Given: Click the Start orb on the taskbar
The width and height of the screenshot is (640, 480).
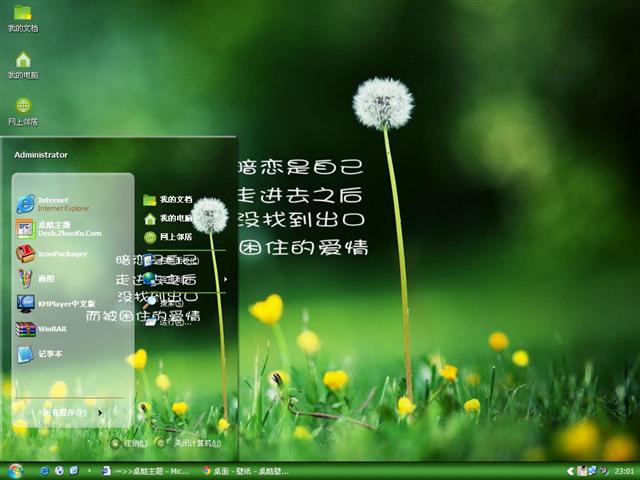Looking at the screenshot, I should [15, 471].
